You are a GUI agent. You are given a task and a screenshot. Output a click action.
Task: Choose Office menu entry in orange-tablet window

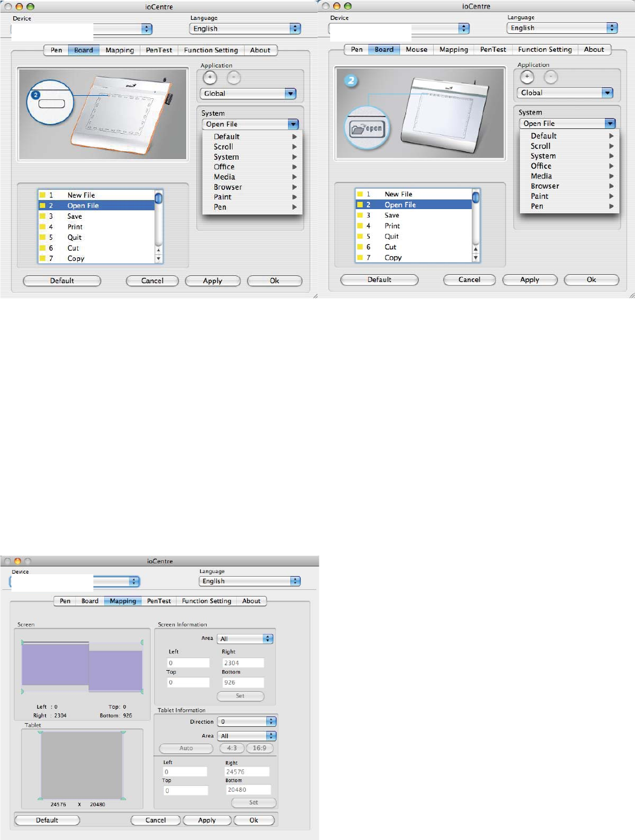[x=252, y=167]
